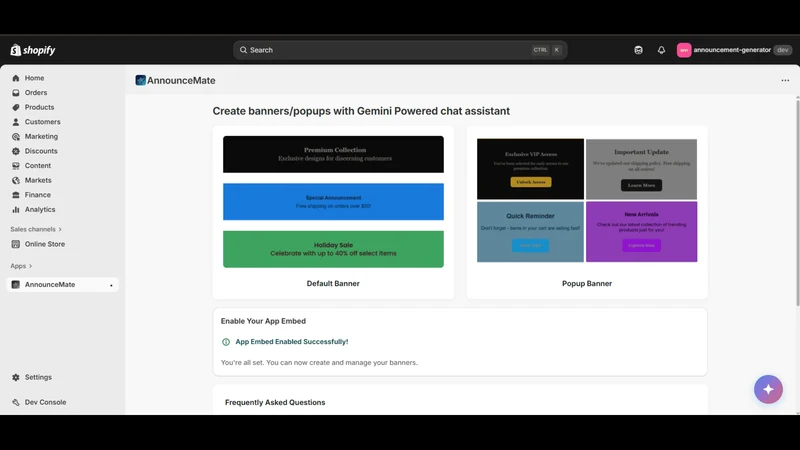Select the black Premium Collection banner preview
The height and width of the screenshot is (450, 800).
tap(333, 154)
